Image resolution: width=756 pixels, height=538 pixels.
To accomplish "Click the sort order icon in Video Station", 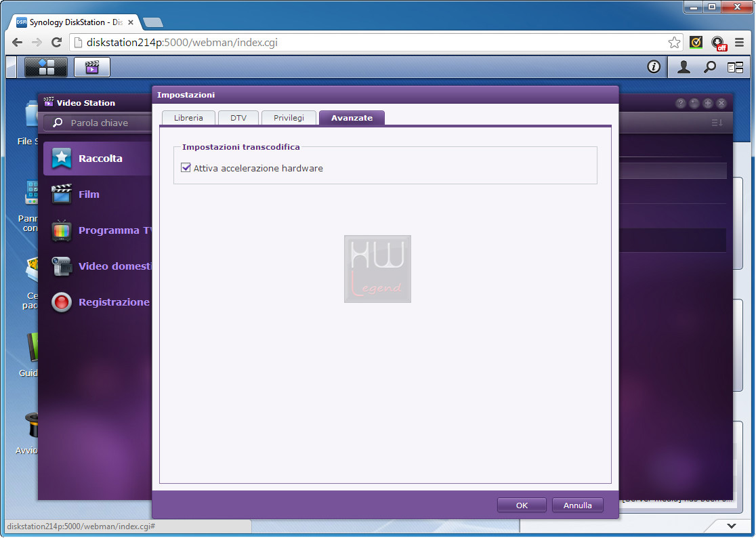I will 717,123.
